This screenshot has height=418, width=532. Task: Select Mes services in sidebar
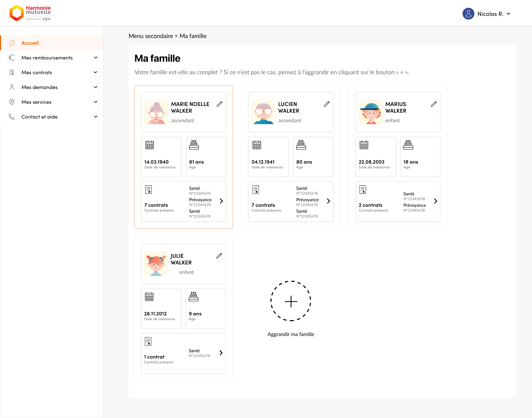click(x=36, y=102)
